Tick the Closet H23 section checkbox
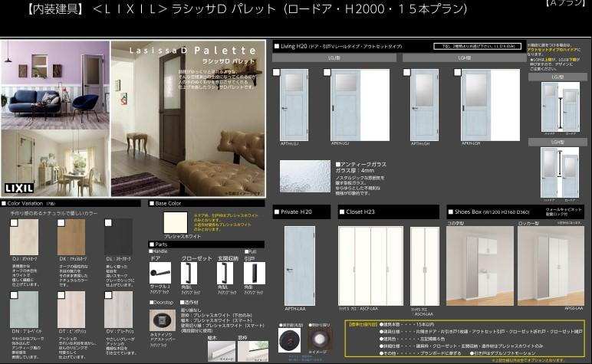 pos(342,212)
